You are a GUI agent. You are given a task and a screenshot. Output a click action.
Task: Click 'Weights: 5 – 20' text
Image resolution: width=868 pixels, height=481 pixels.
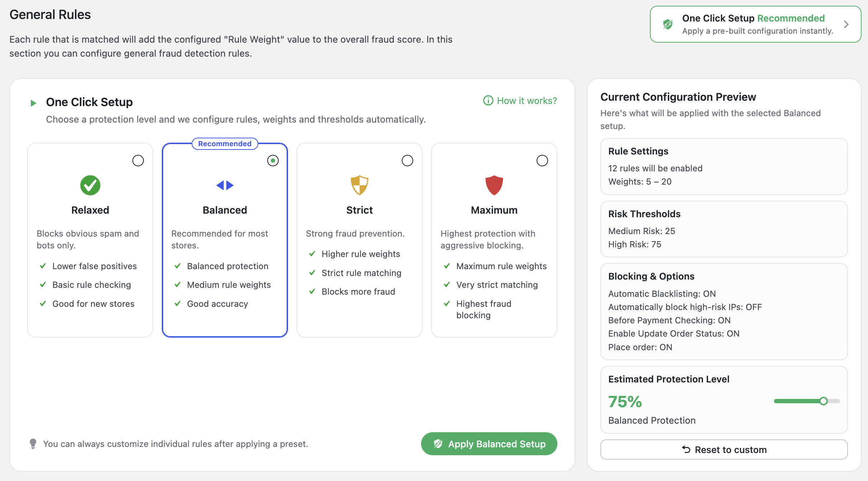click(640, 181)
